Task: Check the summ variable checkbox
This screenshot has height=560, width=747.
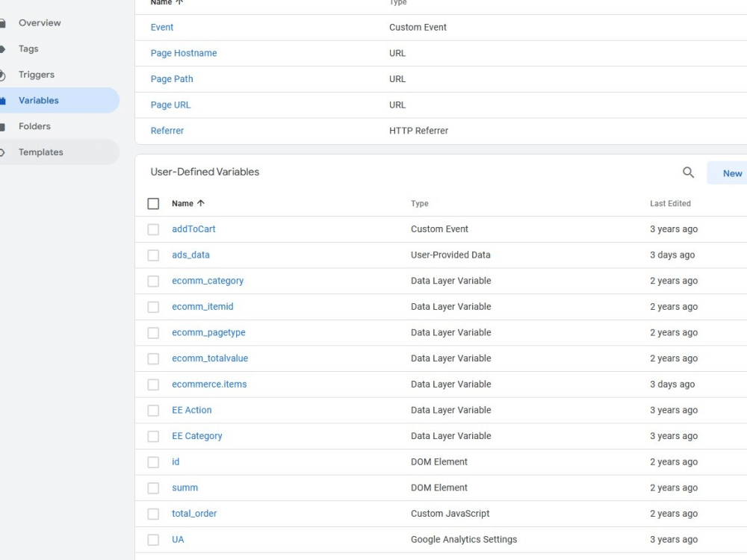Action: (x=153, y=488)
